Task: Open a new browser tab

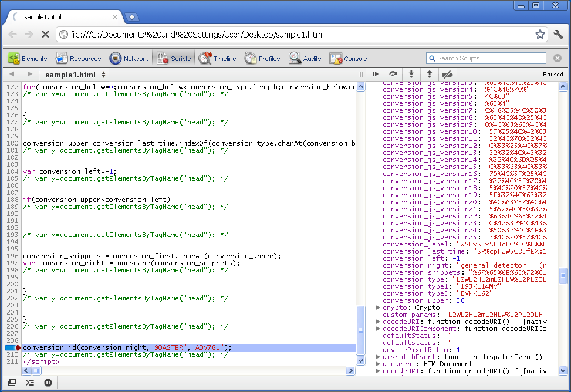Action: (131, 17)
